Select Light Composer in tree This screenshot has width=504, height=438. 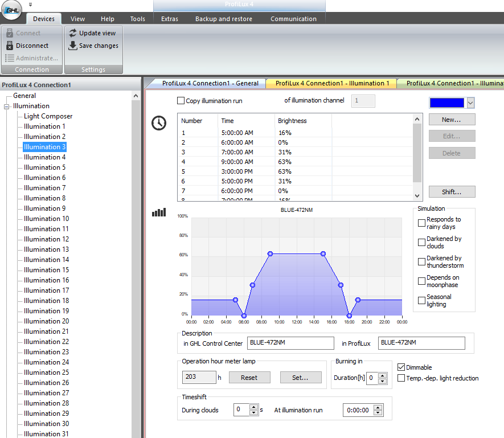pyautogui.click(x=48, y=116)
